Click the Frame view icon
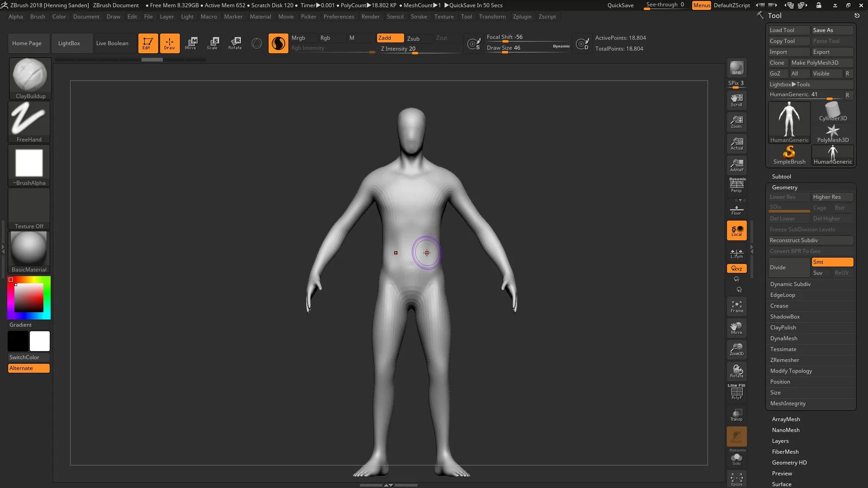Screen dimensions: 868x488 click(x=736, y=307)
